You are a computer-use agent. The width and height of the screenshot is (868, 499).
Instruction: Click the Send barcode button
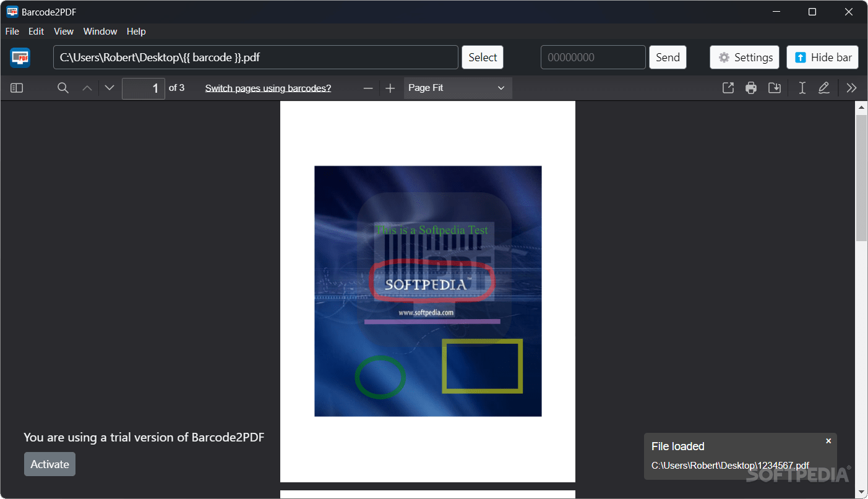[668, 58]
